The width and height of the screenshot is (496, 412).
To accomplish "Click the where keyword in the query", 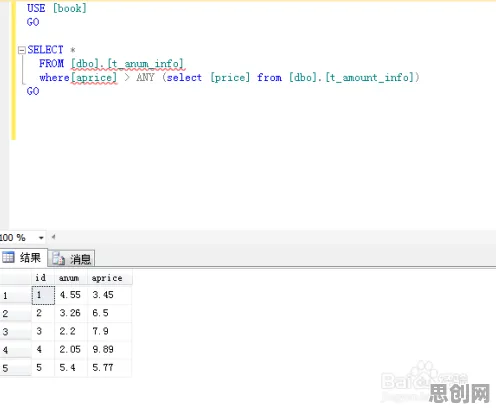I will (x=54, y=77).
